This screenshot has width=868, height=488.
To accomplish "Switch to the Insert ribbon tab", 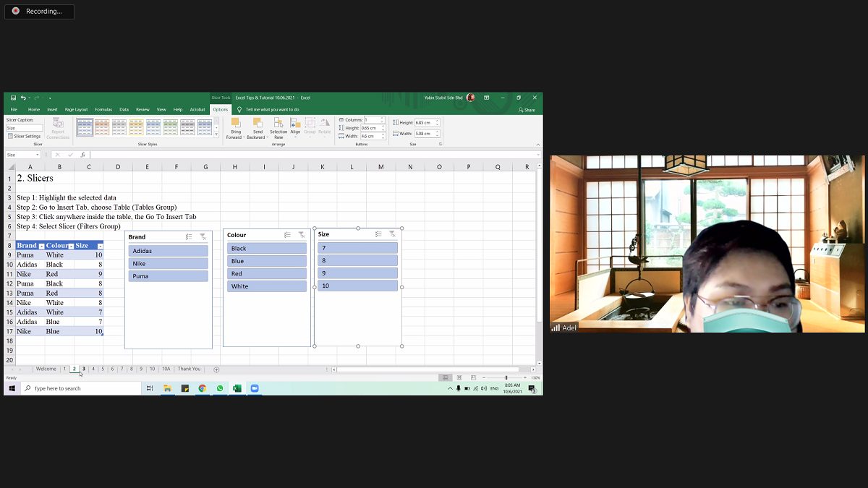I will (x=52, y=110).
